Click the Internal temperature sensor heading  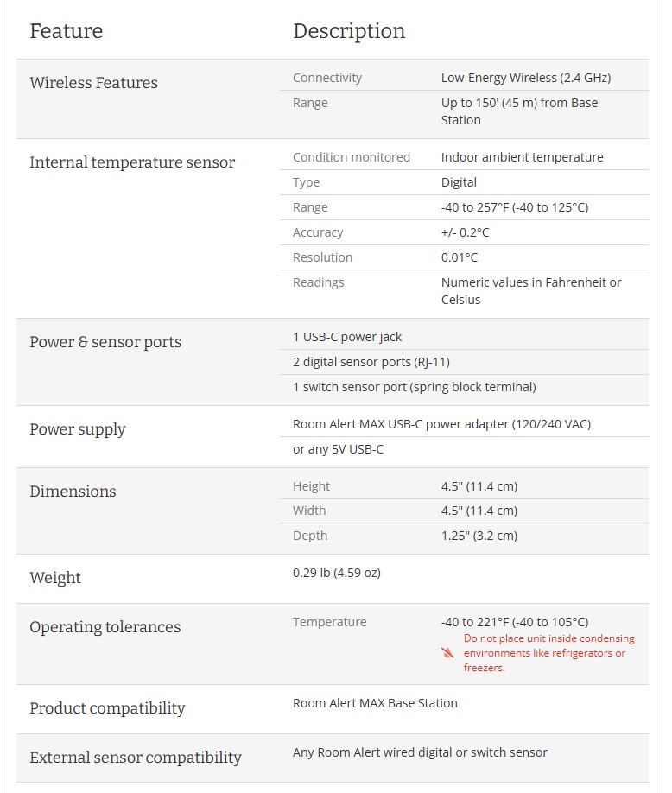tap(132, 162)
